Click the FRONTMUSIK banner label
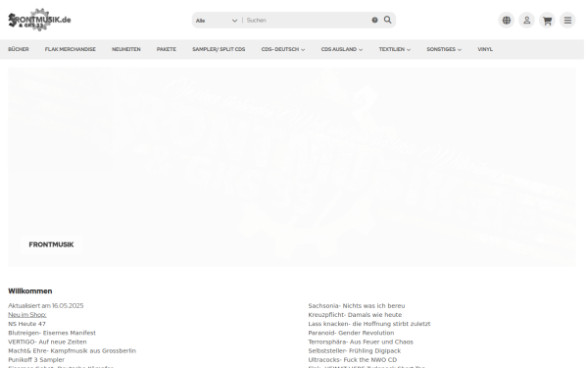588x368 pixels. coord(51,244)
